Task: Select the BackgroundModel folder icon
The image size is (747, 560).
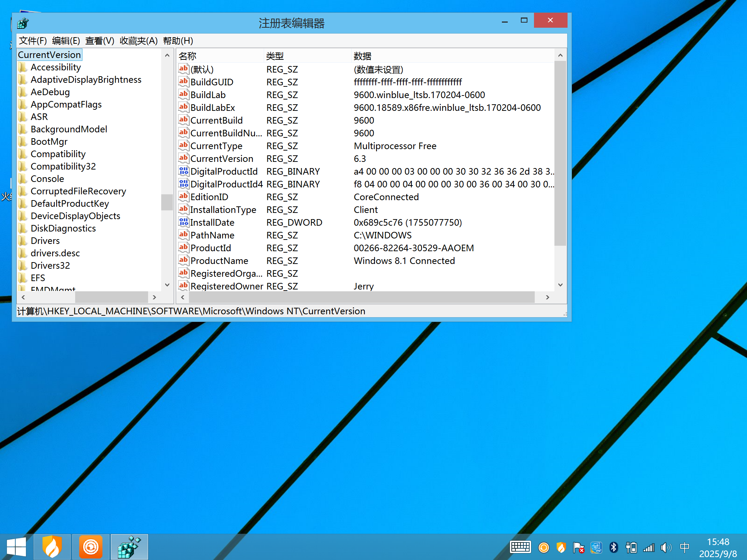Action: click(23, 129)
